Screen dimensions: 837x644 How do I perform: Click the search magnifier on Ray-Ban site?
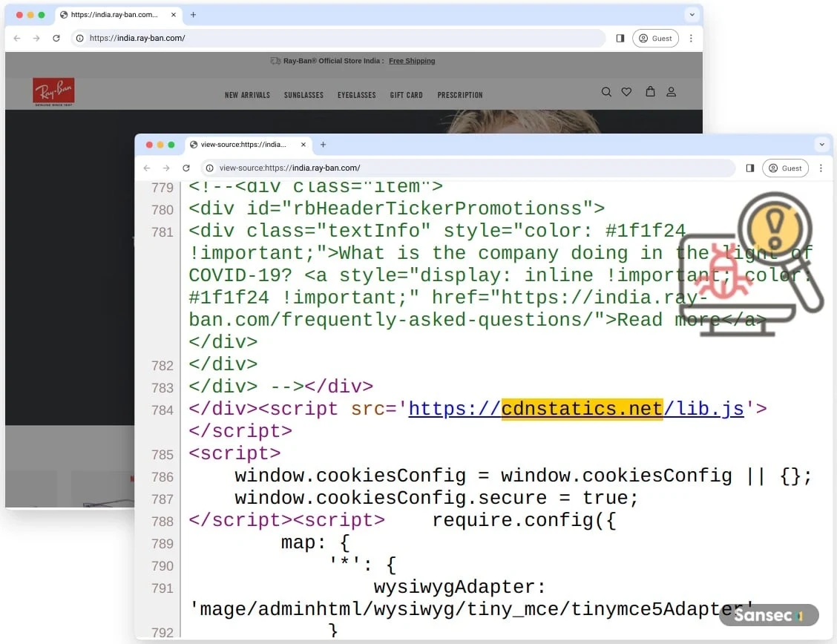(x=606, y=92)
